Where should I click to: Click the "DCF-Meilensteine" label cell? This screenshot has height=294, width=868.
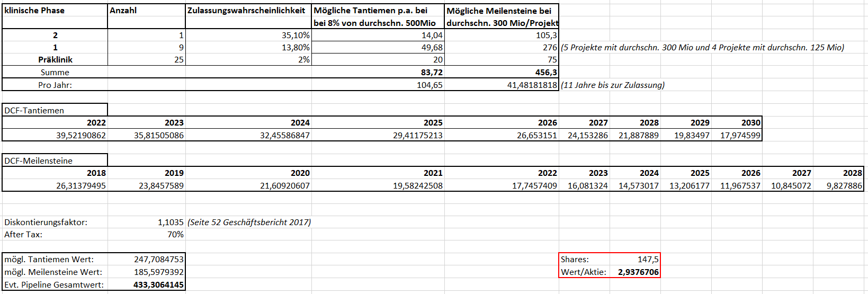55,161
